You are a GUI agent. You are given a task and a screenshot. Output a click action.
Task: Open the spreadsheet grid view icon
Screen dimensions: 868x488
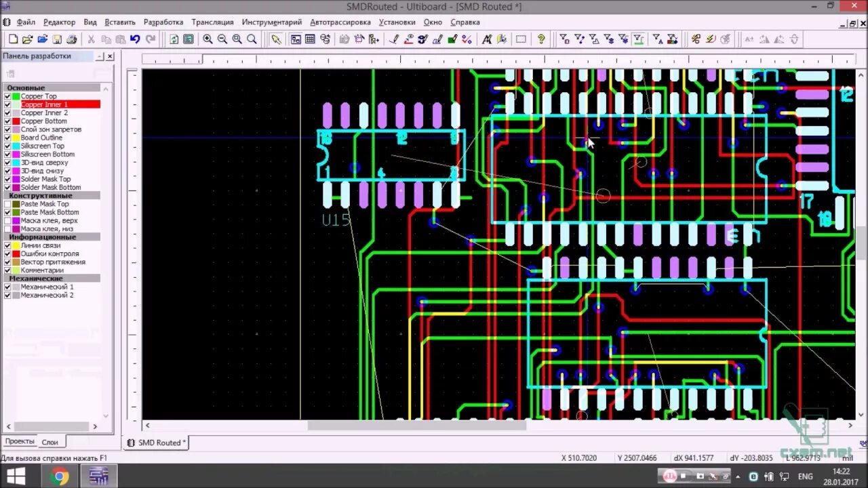pyautogui.click(x=311, y=39)
